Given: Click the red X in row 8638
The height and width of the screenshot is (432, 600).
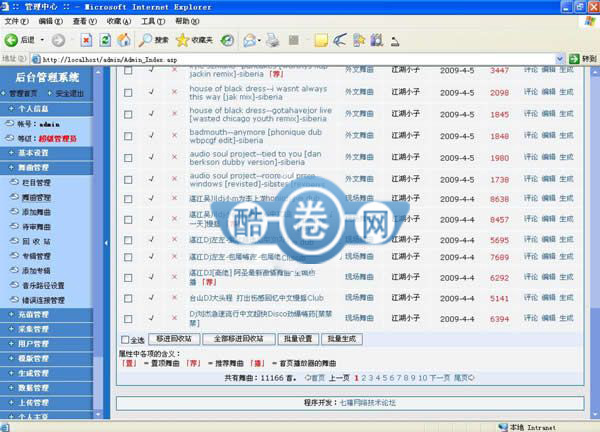Looking at the screenshot, I should tap(174, 198).
